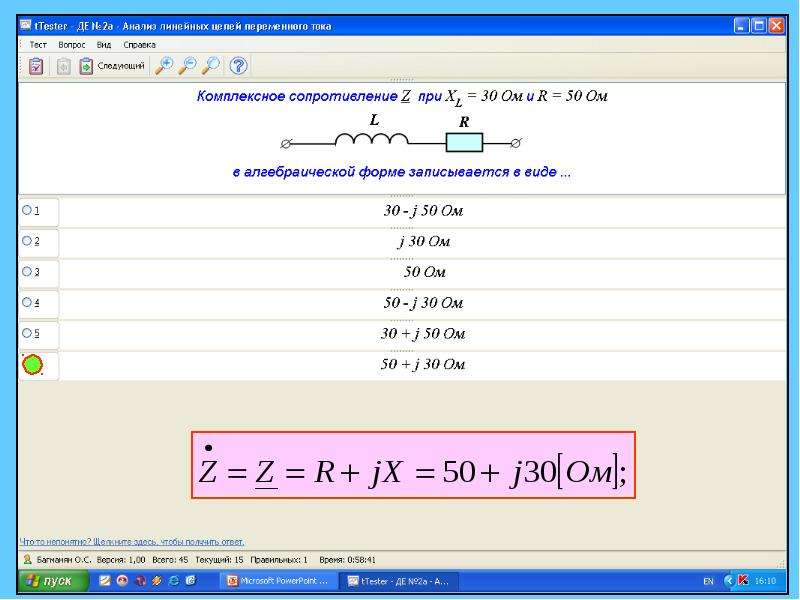800x600 pixels.
Task: Click the reset zoom magnifier icon
Action: [211, 66]
